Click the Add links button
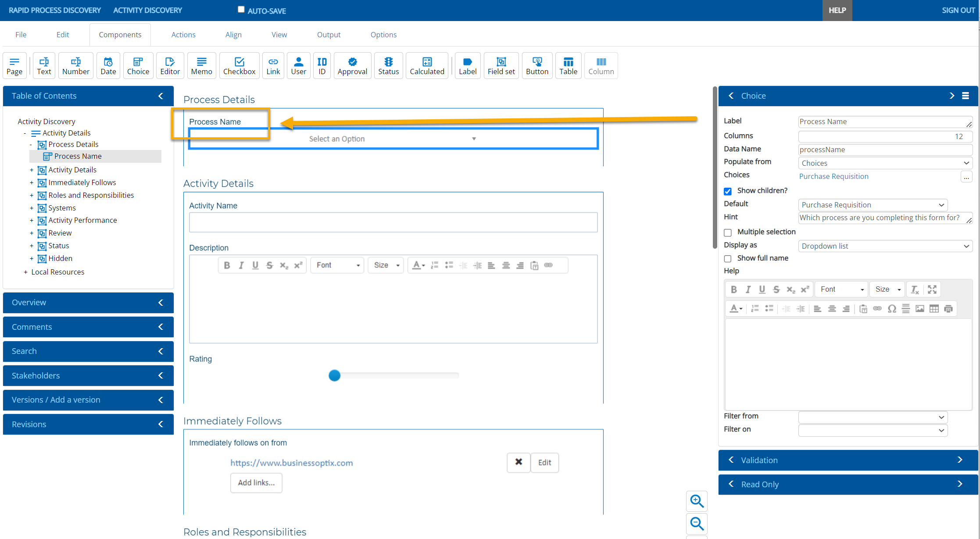Screen dimensions: 980x539 coord(256,482)
